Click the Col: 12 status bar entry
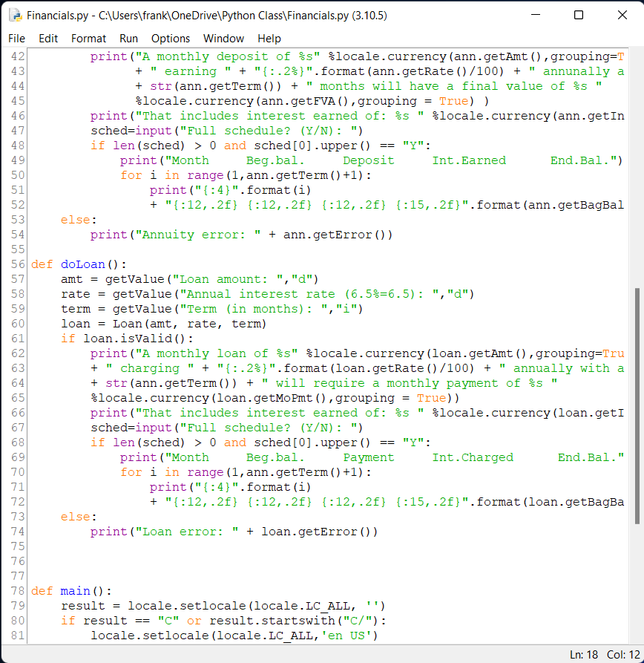This screenshot has height=663, width=644. coord(623,655)
